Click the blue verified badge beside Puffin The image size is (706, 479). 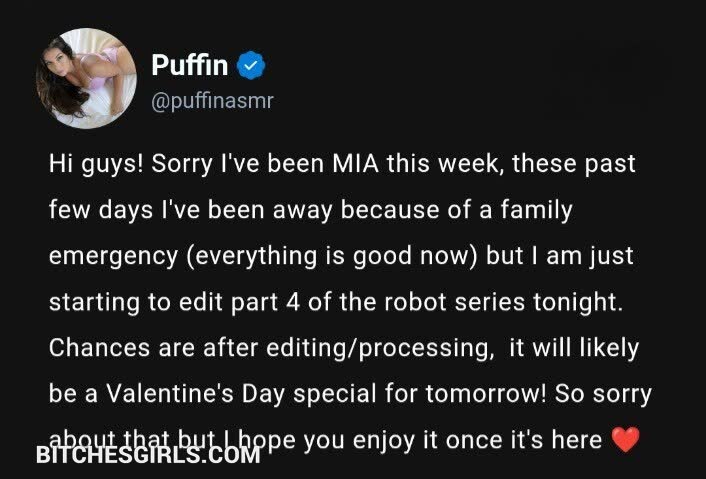tap(251, 66)
